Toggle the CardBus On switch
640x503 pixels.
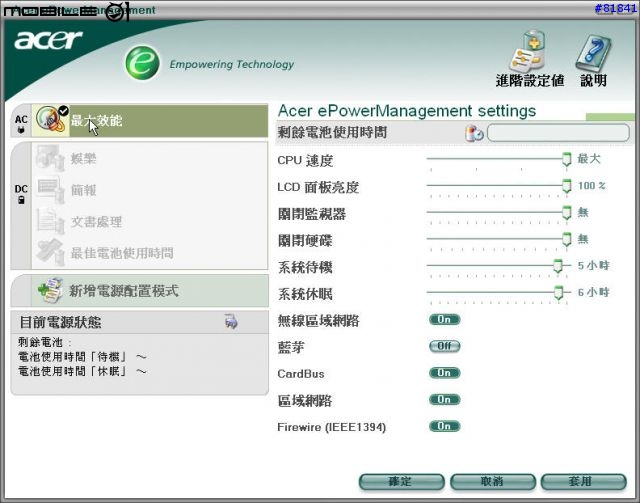(444, 373)
